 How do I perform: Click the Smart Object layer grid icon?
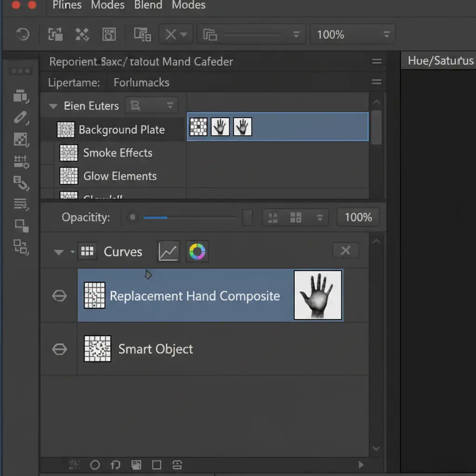pyautogui.click(x=97, y=349)
